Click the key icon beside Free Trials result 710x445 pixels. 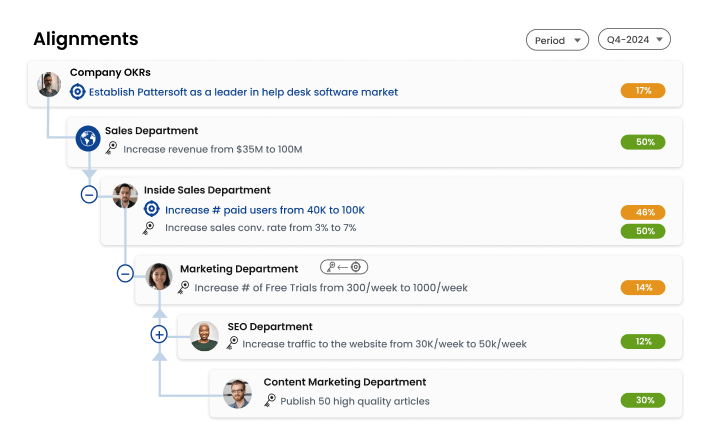[184, 288]
